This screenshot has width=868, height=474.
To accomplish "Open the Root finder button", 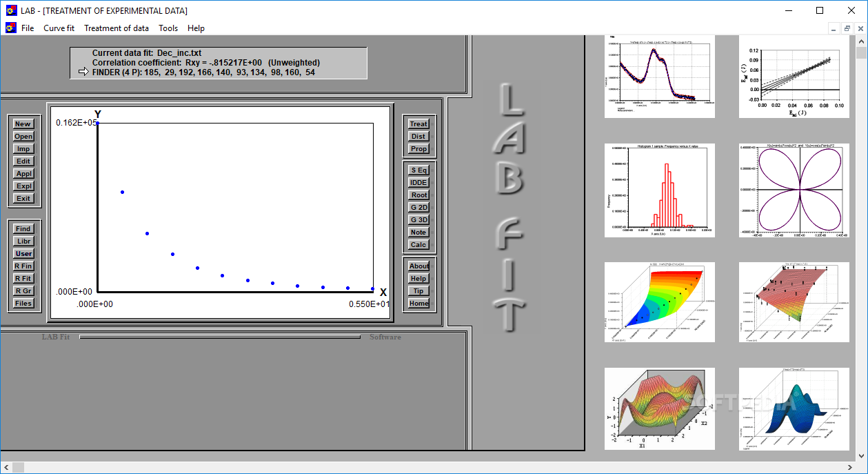I will coord(418,195).
